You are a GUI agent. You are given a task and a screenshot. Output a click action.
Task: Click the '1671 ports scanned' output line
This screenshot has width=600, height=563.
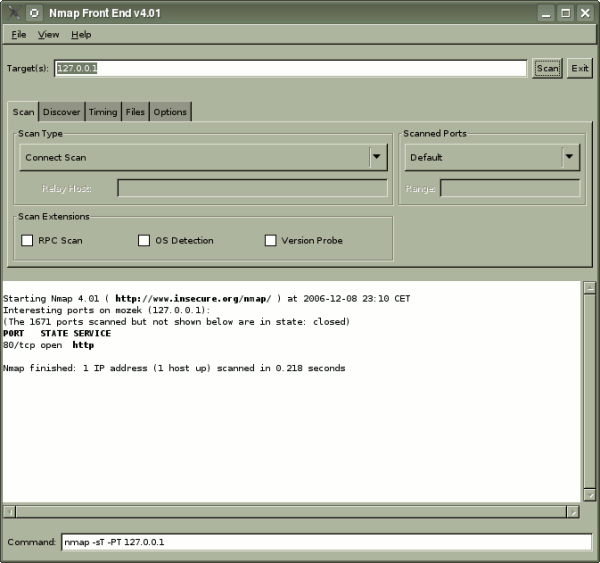pos(176,322)
